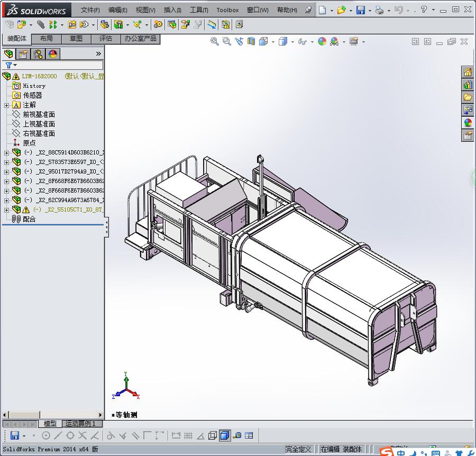Click the Zoom to Fit magnifier icon
This screenshot has width=476, height=456.
[x=215, y=41]
